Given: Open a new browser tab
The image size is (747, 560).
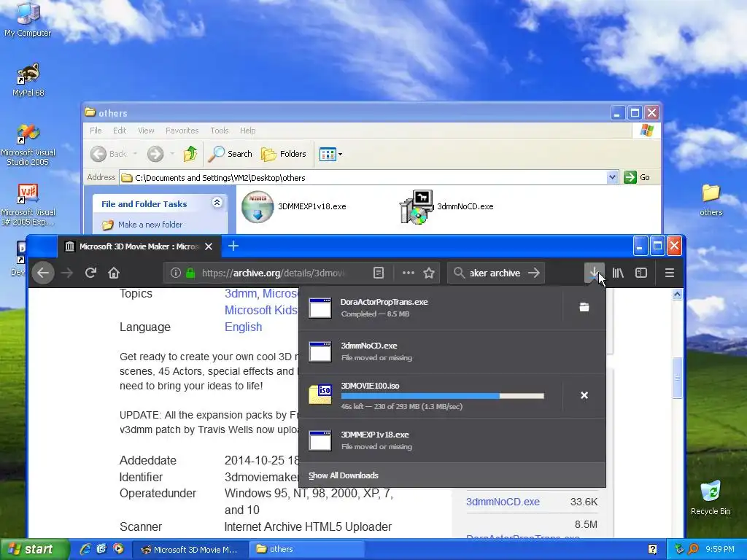Looking at the screenshot, I should (x=233, y=246).
